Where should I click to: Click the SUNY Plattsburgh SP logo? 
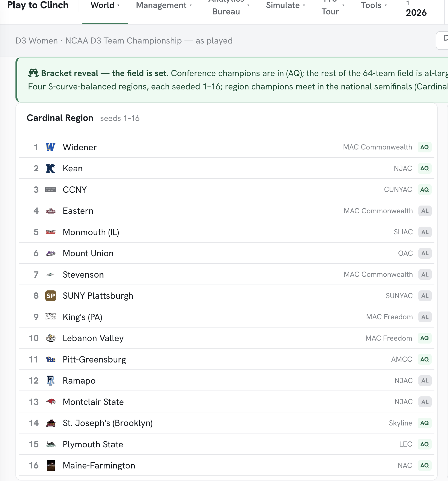(51, 296)
